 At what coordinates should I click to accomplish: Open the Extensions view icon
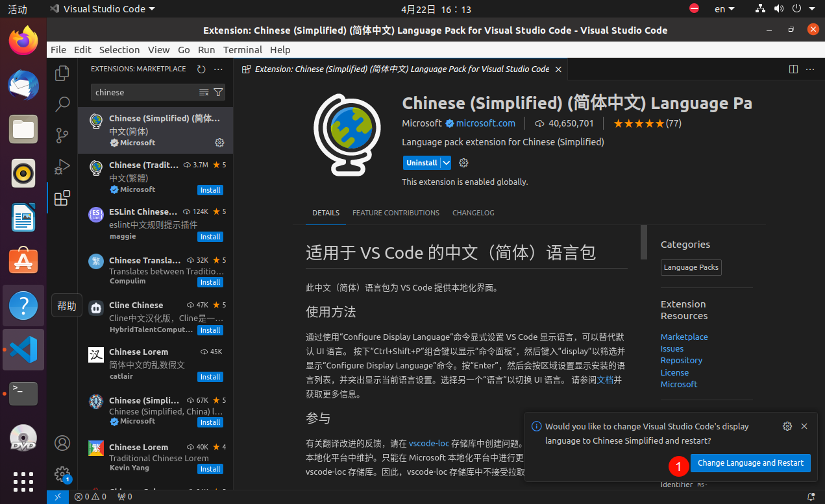coord(62,198)
